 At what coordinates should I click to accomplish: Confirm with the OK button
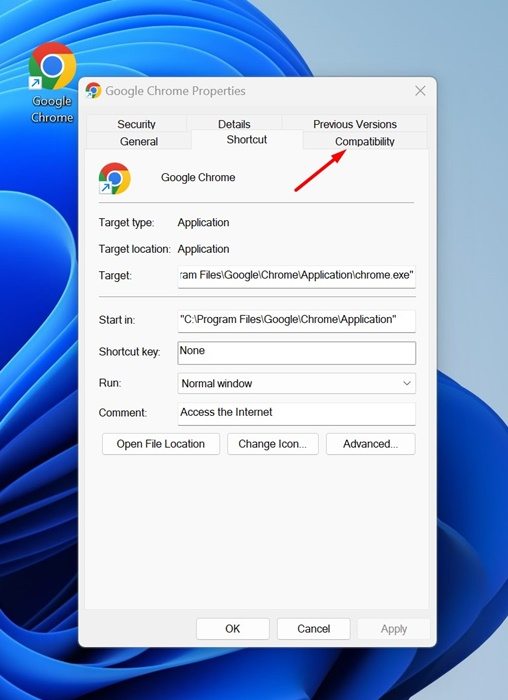pyautogui.click(x=233, y=629)
